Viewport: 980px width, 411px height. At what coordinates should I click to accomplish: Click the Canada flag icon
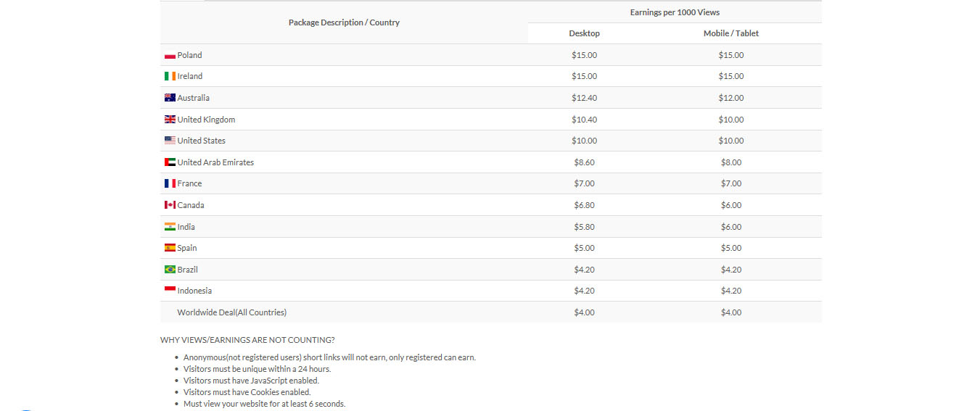pos(170,205)
